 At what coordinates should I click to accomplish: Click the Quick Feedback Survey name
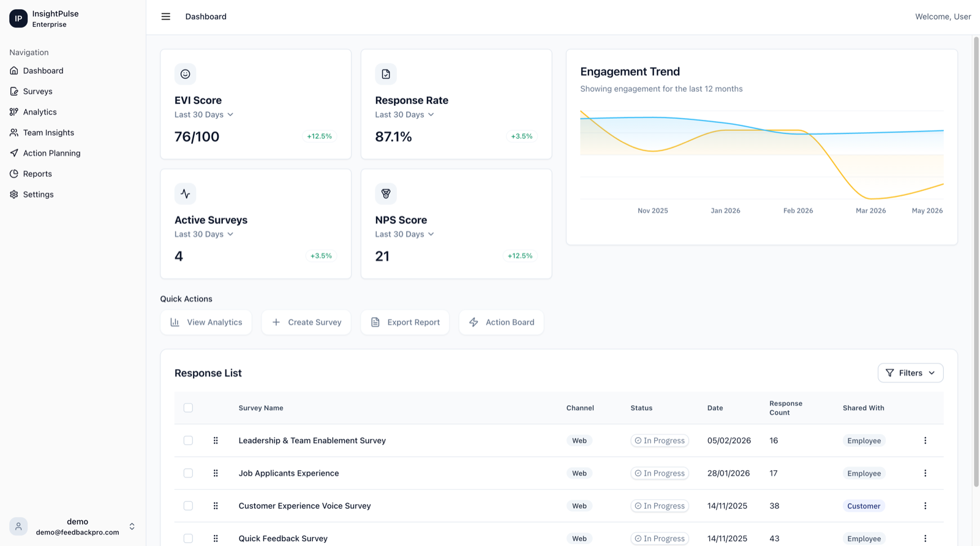[x=283, y=539]
